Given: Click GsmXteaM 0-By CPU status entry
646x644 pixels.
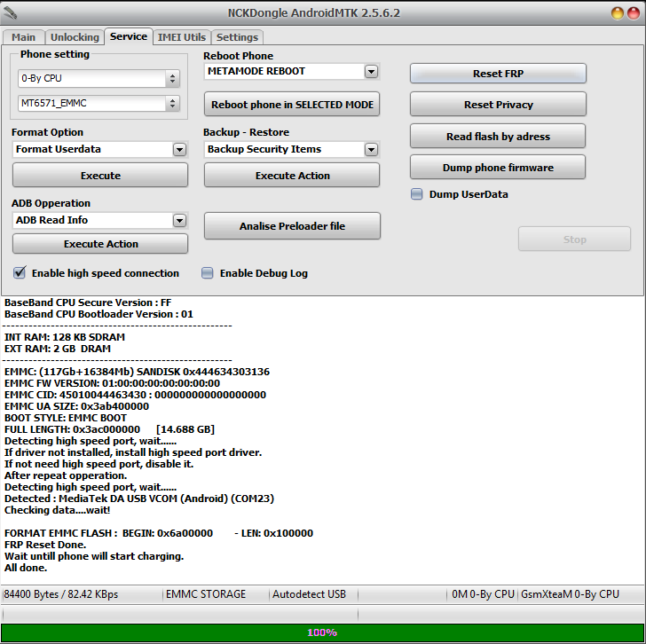Looking at the screenshot, I should (x=570, y=594).
